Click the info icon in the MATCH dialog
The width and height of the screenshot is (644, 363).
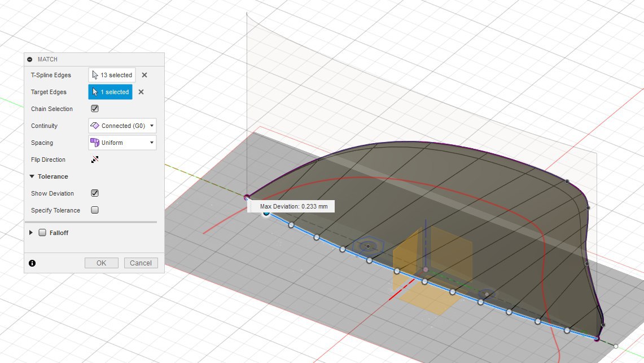(32, 263)
